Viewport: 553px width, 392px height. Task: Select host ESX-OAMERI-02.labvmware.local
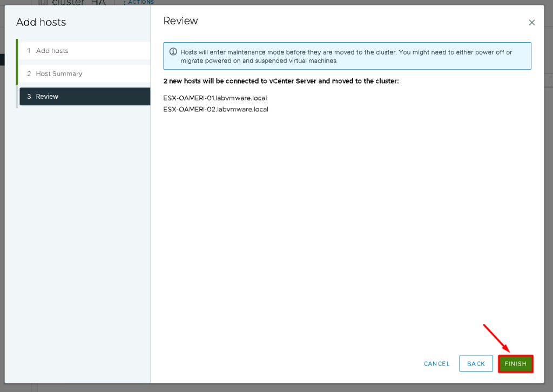point(215,109)
